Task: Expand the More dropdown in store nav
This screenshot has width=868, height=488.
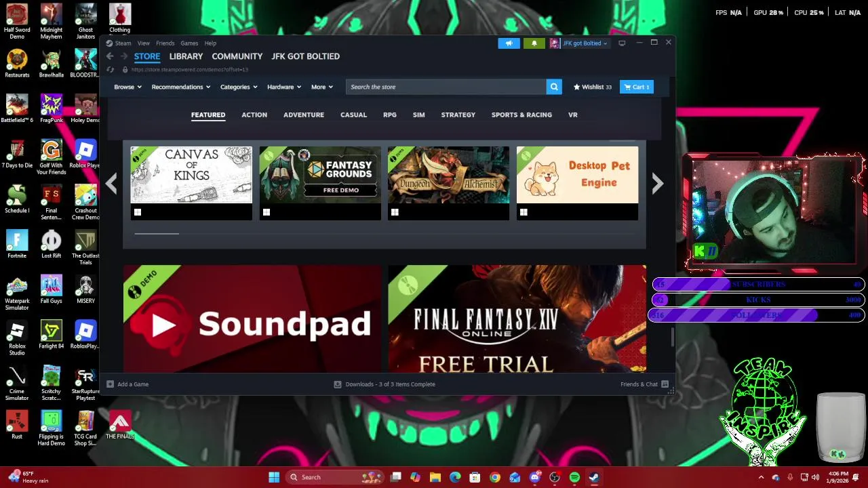Action: coord(322,87)
